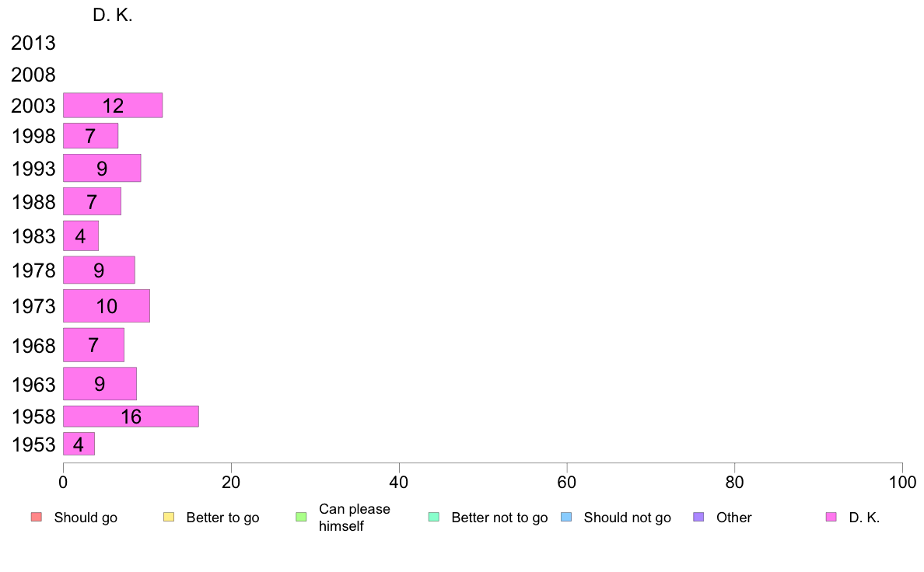Click the purple Other legend swatch
924x572 pixels.
click(699, 518)
